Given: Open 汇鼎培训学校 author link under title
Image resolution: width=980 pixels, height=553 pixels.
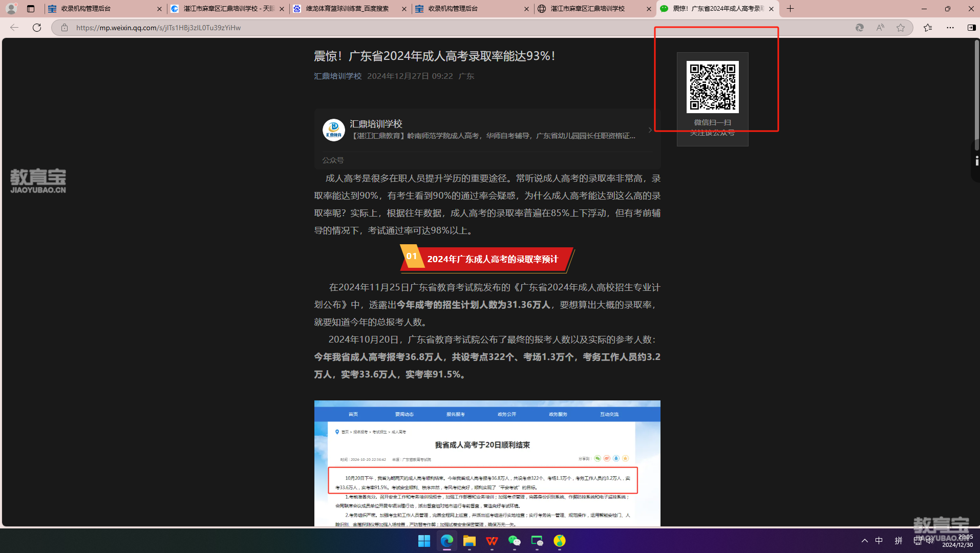Looking at the screenshot, I should tap(338, 76).
